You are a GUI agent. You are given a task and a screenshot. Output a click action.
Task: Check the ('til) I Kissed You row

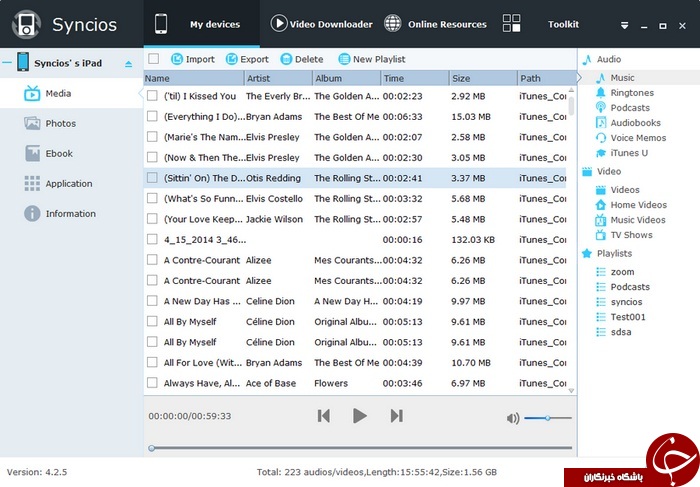(x=152, y=96)
